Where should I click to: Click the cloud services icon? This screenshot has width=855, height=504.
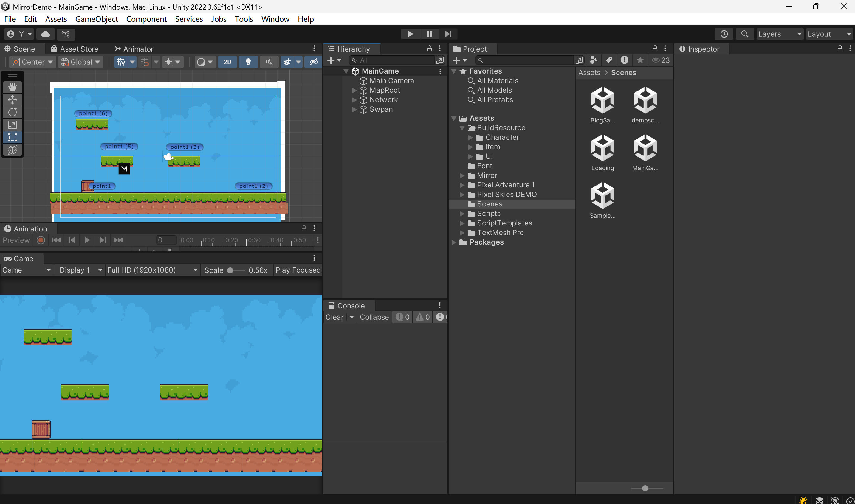(46, 34)
